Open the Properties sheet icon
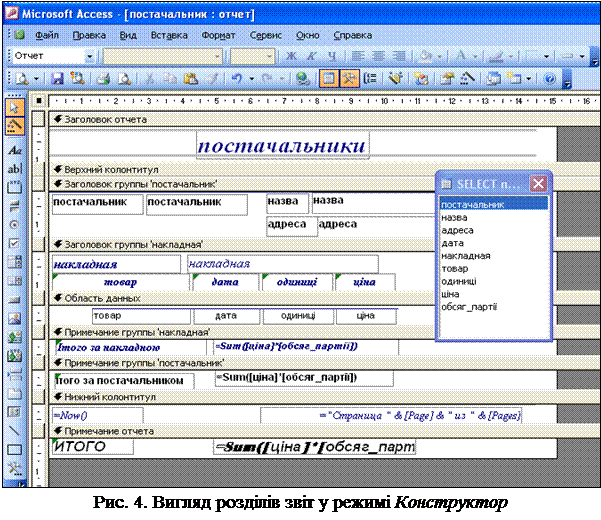 pyautogui.click(x=447, y=79)
